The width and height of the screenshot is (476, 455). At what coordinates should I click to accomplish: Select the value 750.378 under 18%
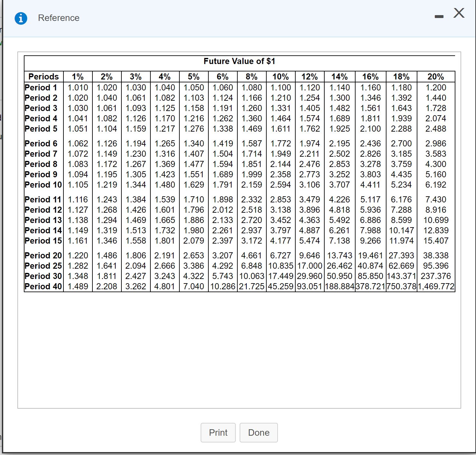(401, 286)
